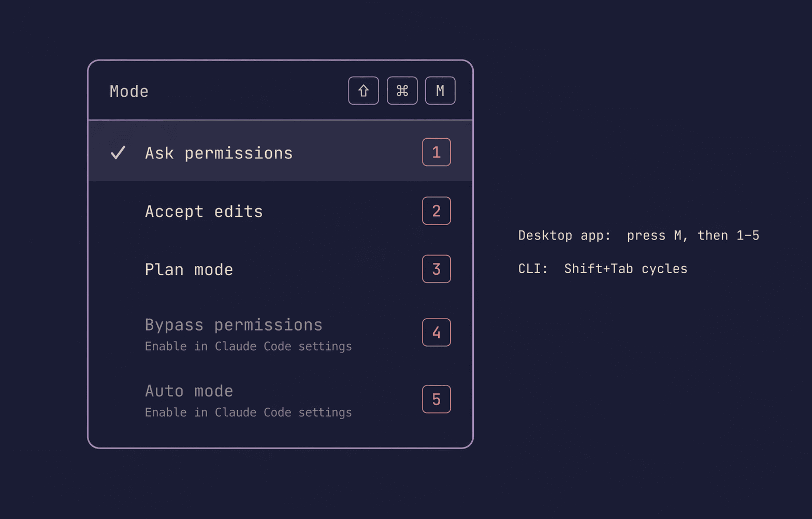Viewport: 812px width, 519px height.
Task: Select the Plan mode option
Action: pyautogui.click(x=189, y=269)
